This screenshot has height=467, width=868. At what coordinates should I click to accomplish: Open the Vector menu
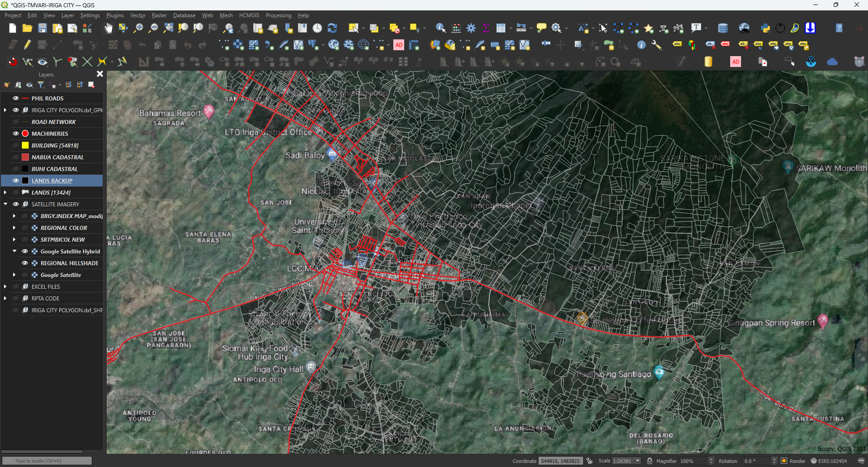pos(137,15)
